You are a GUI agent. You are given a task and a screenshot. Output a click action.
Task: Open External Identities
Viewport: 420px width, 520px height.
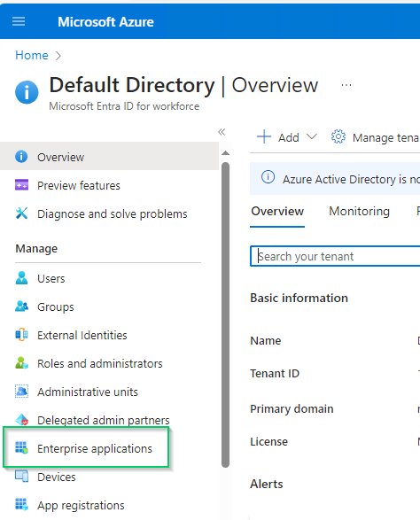coord(82,335)
